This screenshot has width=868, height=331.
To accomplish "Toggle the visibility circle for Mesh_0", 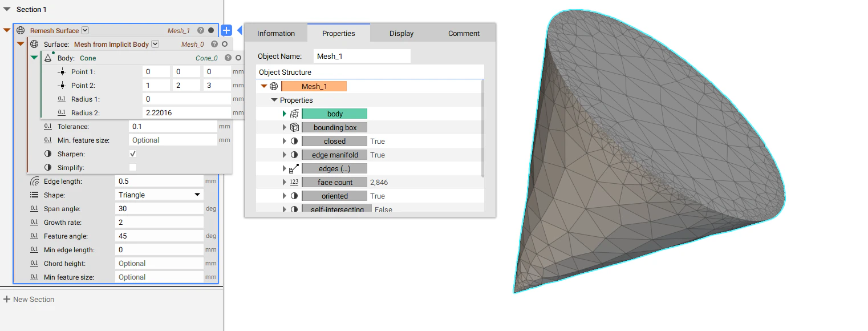I will pos(225,44).
